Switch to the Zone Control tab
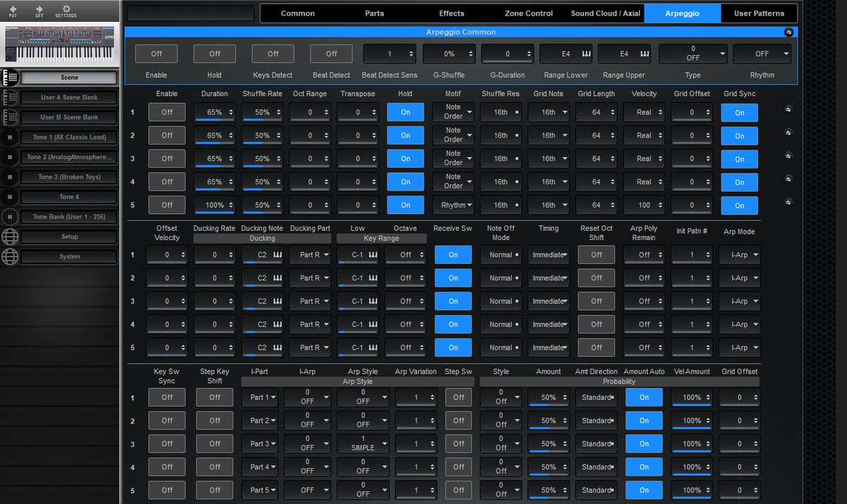Image resolution: width=847 pixels, height=504 pixels. pyautogui.click(x=529, y=13)
